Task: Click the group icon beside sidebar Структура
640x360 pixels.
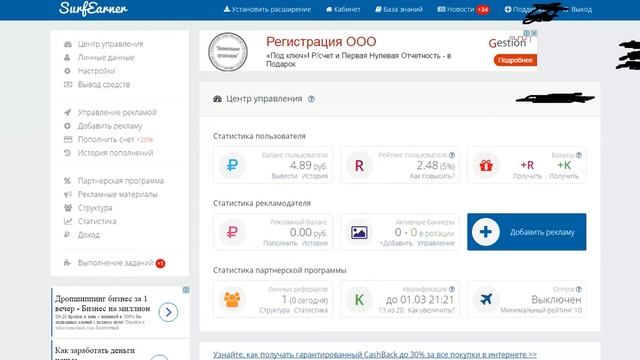Action: point(68,208)
